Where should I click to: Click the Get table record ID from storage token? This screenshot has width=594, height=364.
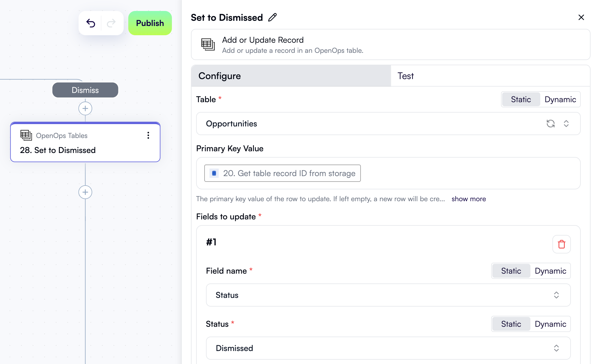coord(282,173)
